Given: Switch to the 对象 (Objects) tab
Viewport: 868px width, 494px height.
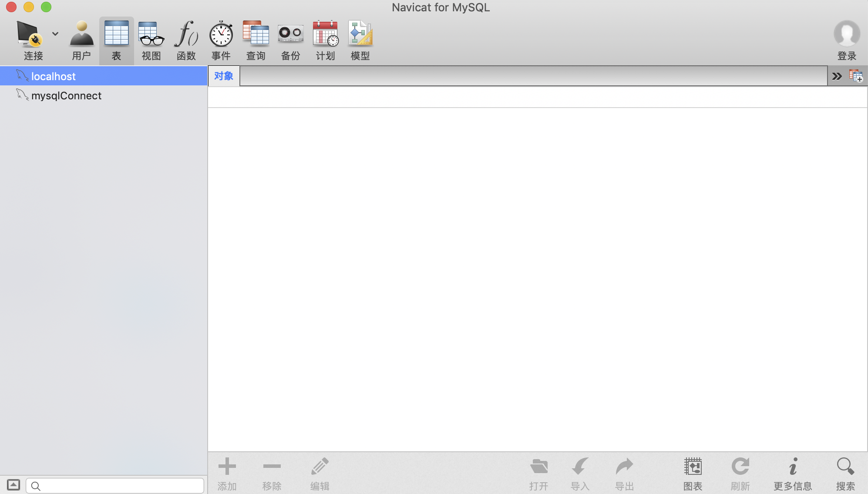Looking at the screenshot, I should pos(224,76).
